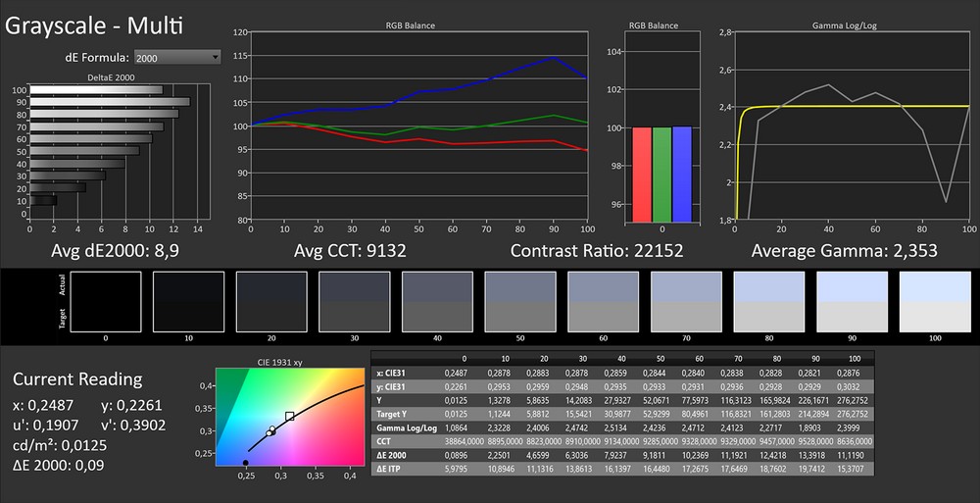This screenshot has width=980, height=503.
Task: Pick the 30 grayscale patch
Action: [x=355, y=301]
